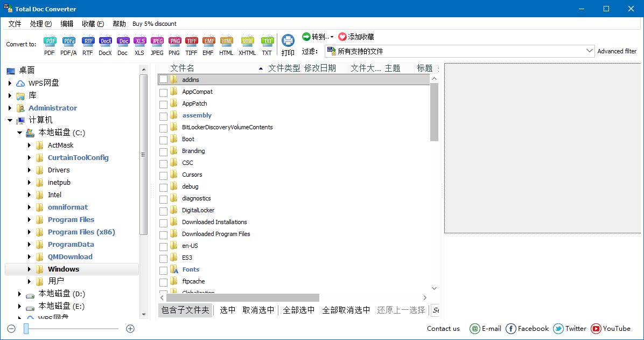Screen dimensions: 644x340
Task: Click the file list horizontal scrollbar thumb
Action: coord(243,297)
